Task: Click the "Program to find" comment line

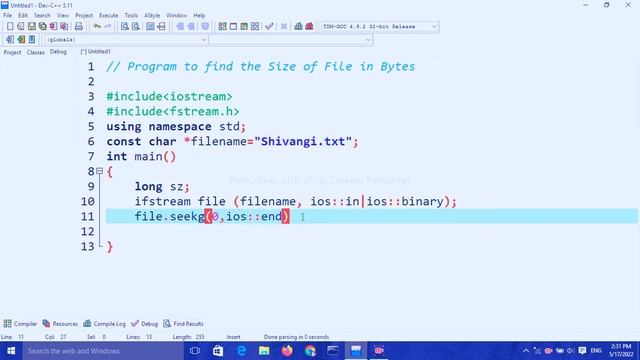Action: click(x=260, y=67)
